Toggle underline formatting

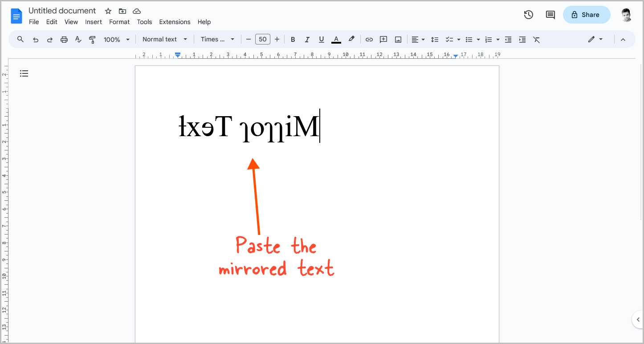click(x=321, y=39)
